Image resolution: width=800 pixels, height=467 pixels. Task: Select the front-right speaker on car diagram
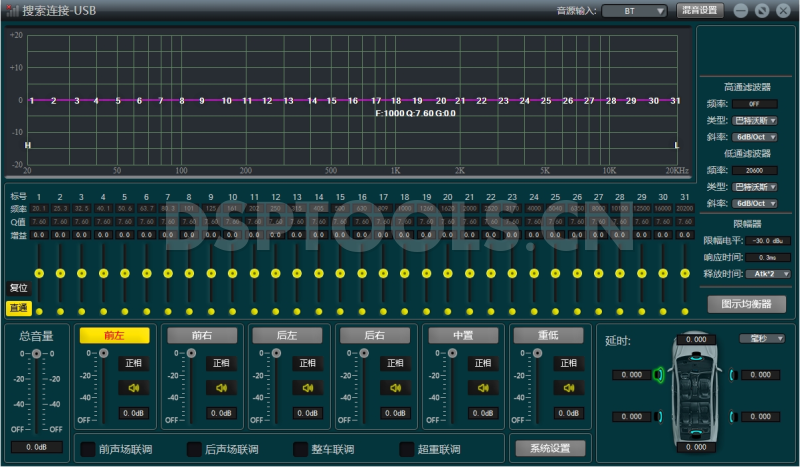click(733, 375)
